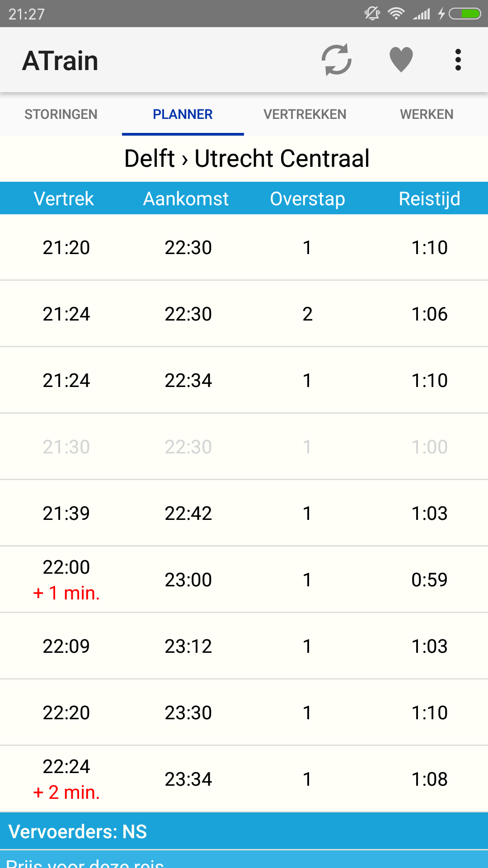This screenshot has width=488, height=868.
Task: Tap the Wi-Fi status icon
Action: (x=396, y=14)
